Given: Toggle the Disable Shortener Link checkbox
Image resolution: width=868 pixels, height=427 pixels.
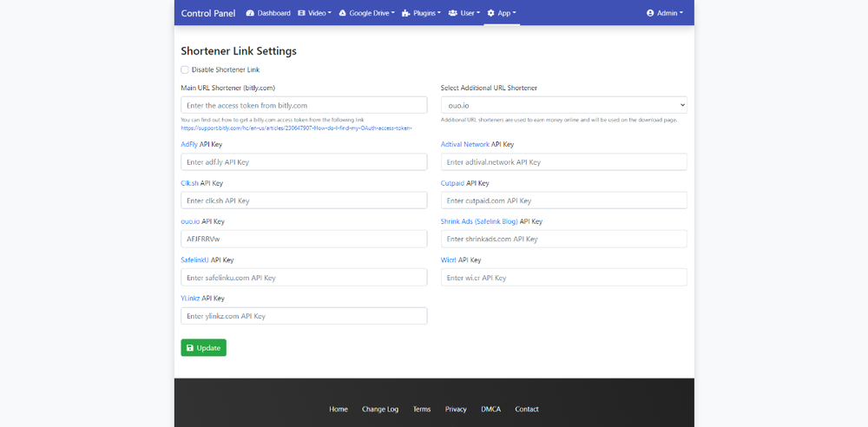Looking at the screenshot, I should tap(185, 69).
